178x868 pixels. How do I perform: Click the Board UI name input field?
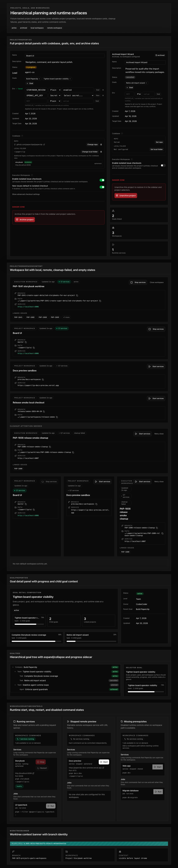65,56
